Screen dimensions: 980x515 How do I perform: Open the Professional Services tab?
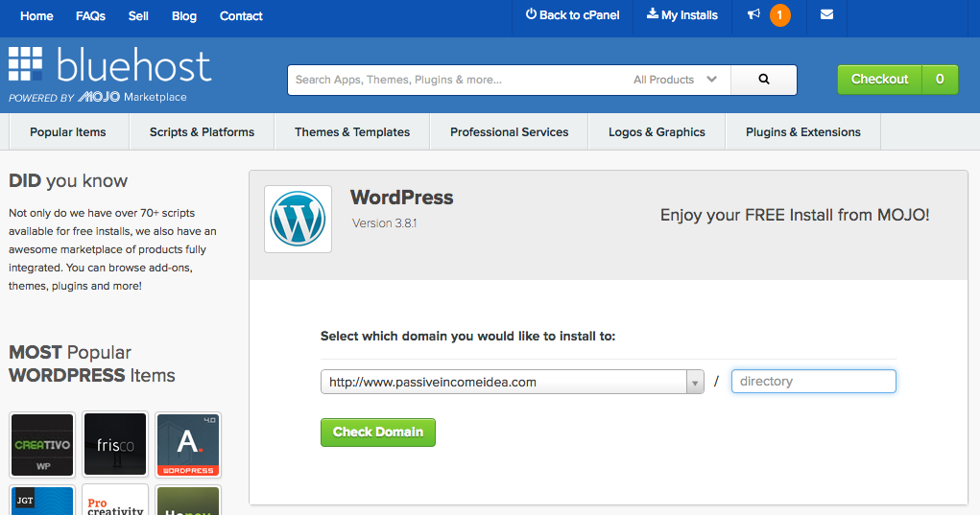[x=510, y=132]
